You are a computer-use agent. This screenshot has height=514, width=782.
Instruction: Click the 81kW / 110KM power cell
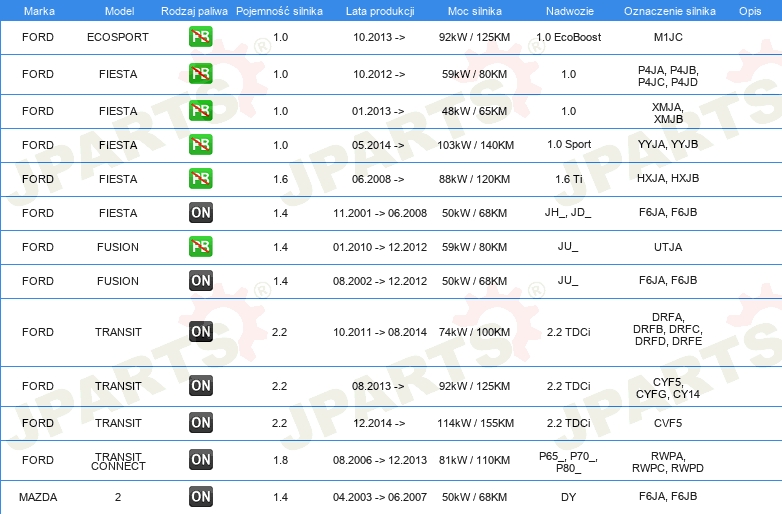click(x=474, y=460)
